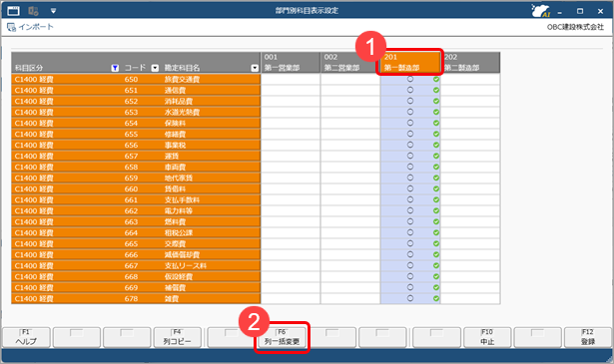
Task: Click the window menu icon in title bar
Action: pyautogui.click(x=13, y=11)
